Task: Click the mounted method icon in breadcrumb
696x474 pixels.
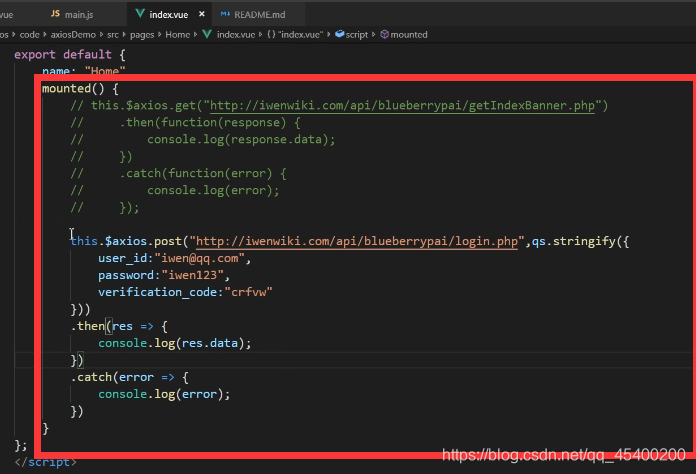Action: click(x=384, y=34)
